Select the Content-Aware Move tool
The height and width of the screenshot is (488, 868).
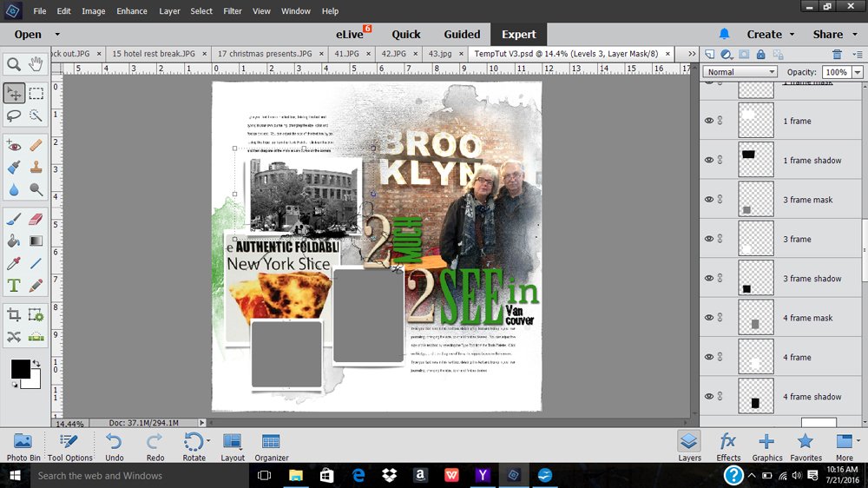pos(14,337)
